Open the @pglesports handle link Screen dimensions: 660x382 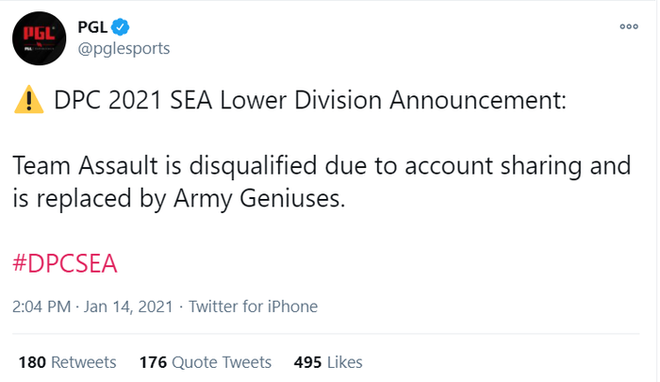(124, 49)
